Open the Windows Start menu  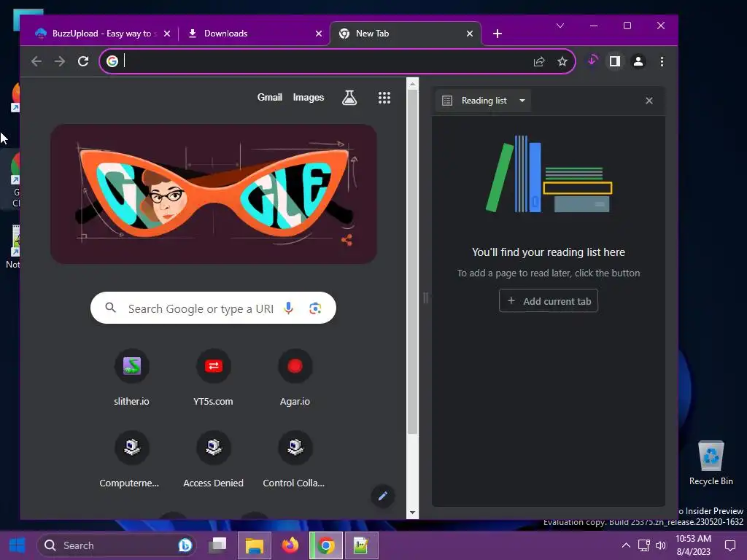(x=18, y=545)
